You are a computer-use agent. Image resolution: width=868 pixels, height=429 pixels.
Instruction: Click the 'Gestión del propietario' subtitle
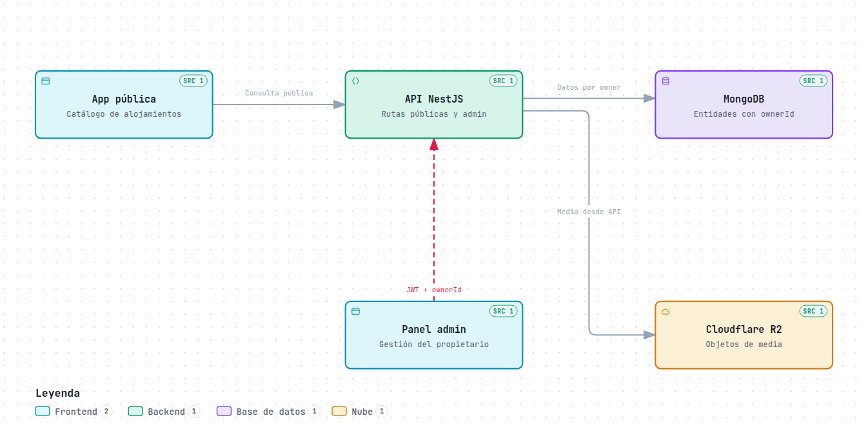point(434,344)
